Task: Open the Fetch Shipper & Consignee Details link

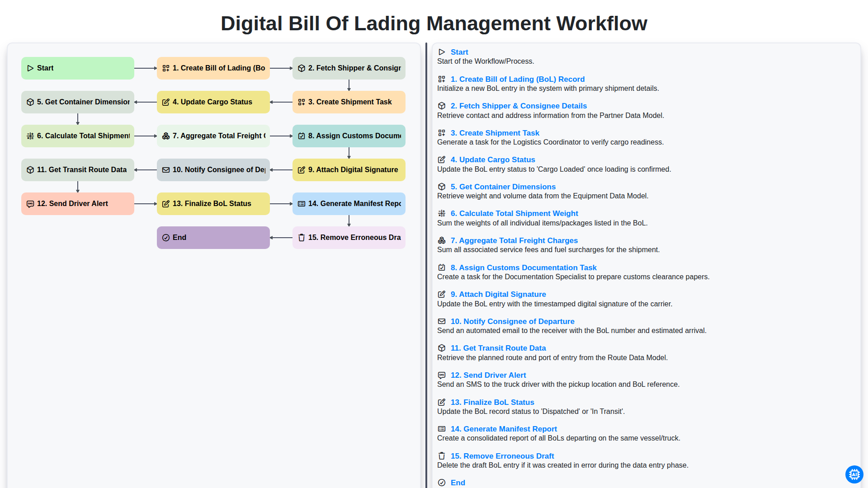Action: coord(519,106)
